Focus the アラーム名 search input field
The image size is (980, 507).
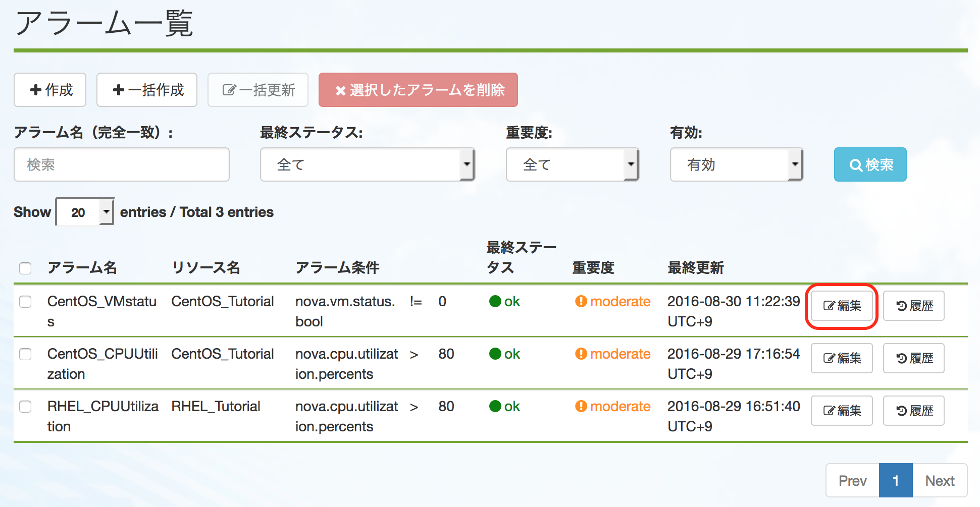122,164
